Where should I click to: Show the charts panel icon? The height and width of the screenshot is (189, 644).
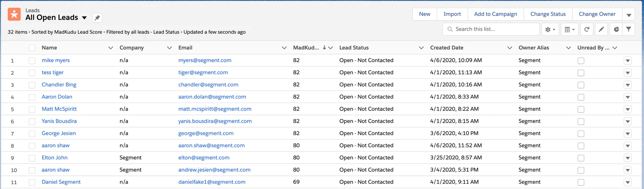[616, 29]
